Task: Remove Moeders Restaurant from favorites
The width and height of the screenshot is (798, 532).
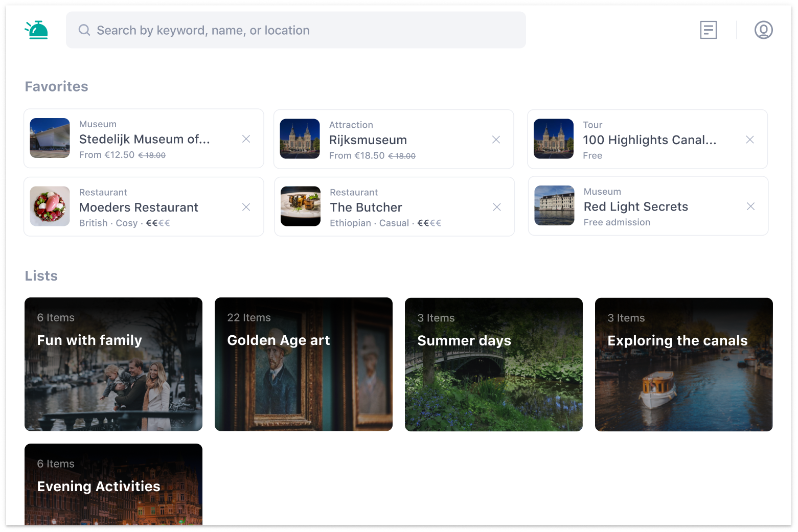Action: [x=246, y=207]
